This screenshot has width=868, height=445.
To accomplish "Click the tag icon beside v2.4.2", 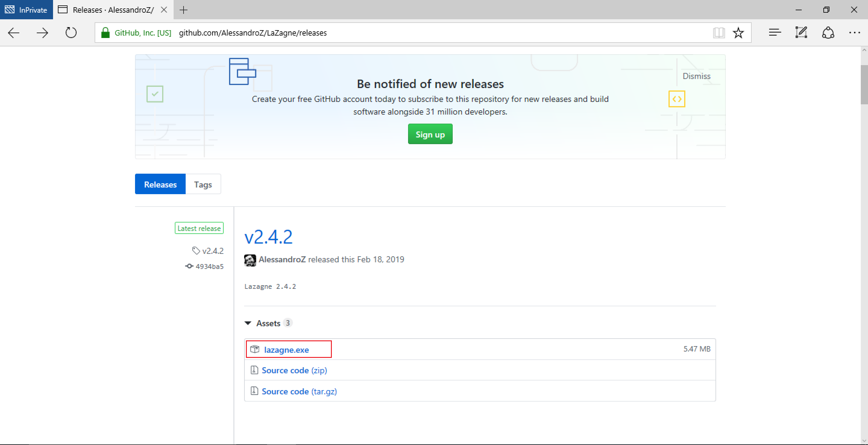I will [x=196, y=251].
